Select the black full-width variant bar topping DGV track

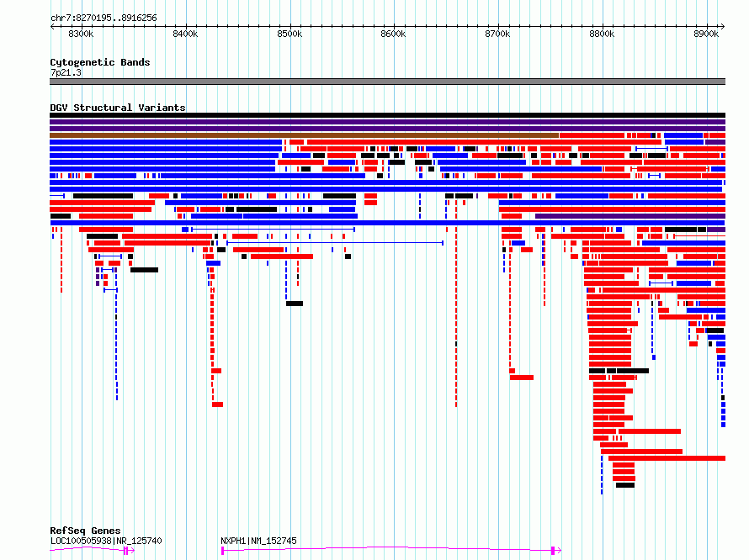coord(387,115)
